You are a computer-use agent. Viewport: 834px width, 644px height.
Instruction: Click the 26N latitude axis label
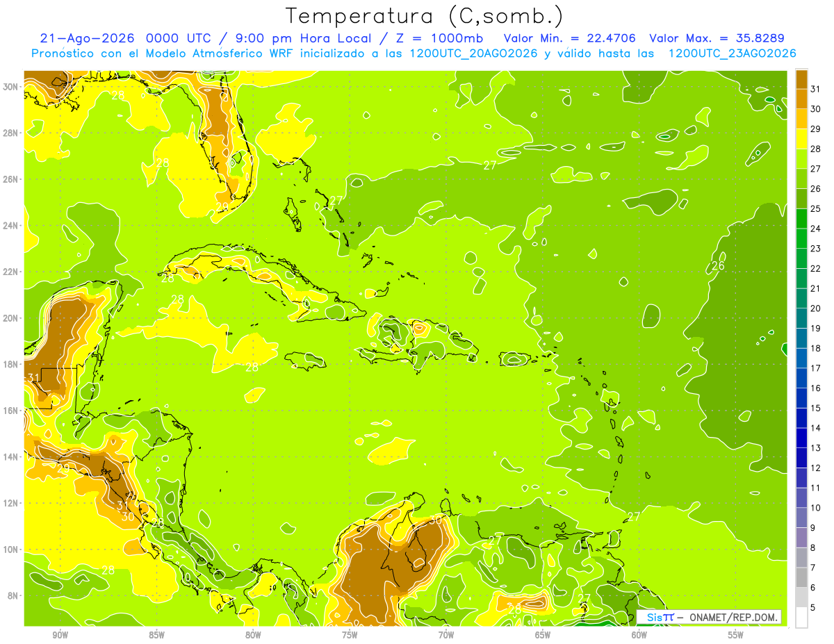pos(10,179)
